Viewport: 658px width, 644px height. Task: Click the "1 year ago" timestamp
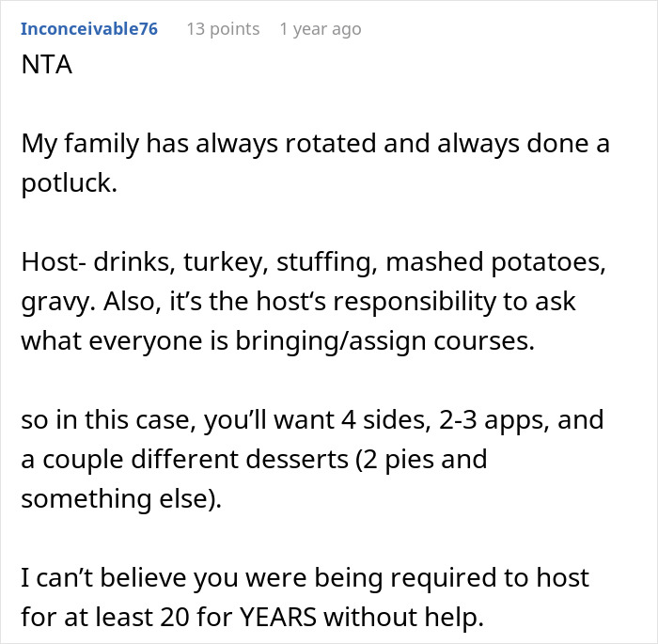[x=320, y=29]
